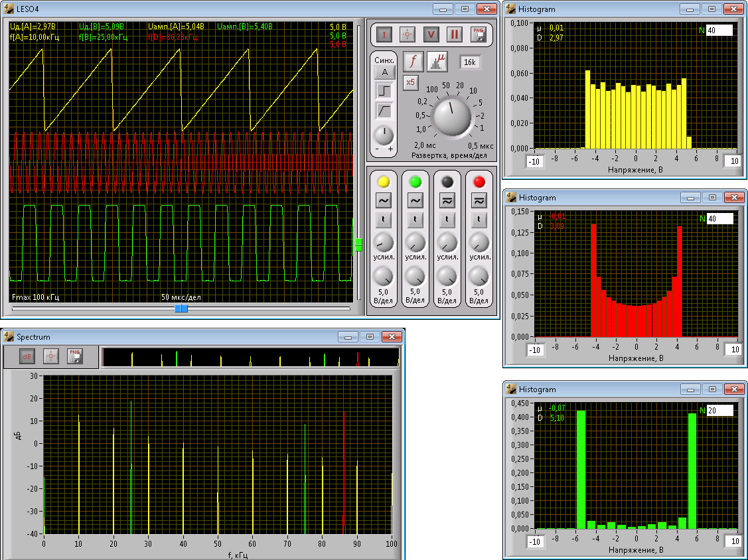Click the 'Fmax 100 кГц' label
This screenshot has width=748, height=560.
(35, 297)
